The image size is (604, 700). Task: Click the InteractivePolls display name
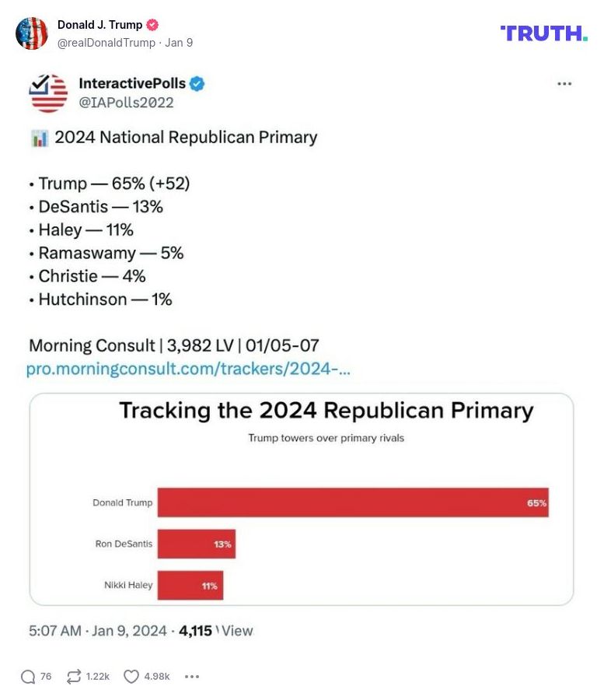132,83
